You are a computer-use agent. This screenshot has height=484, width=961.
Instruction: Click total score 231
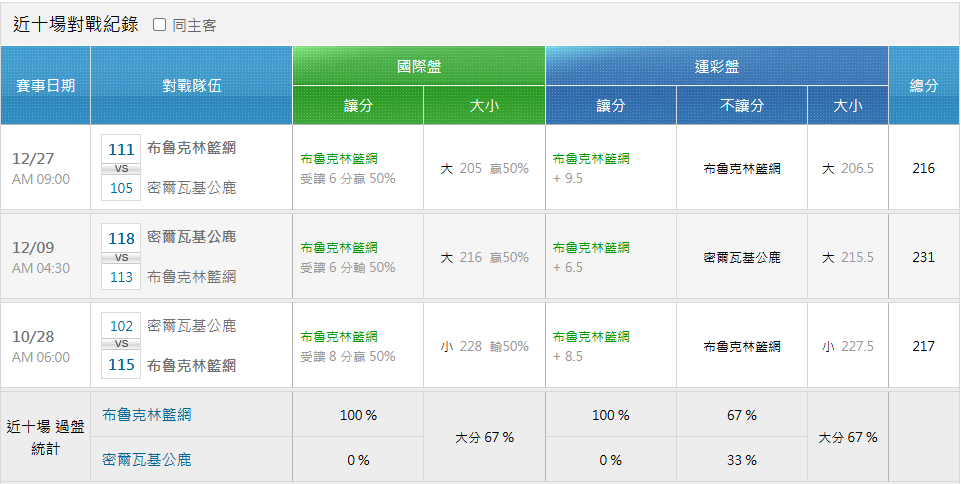[x=924, y=257]
